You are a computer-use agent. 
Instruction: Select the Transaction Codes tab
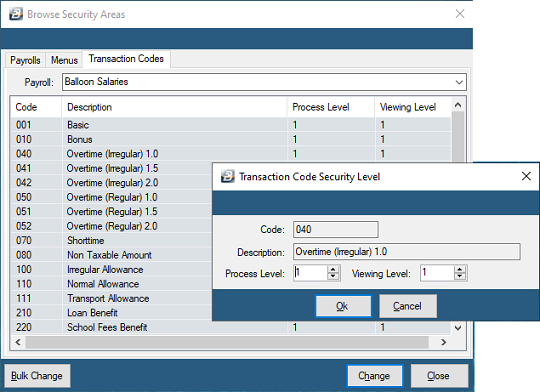pyautogui.click(x=126, y=59)
